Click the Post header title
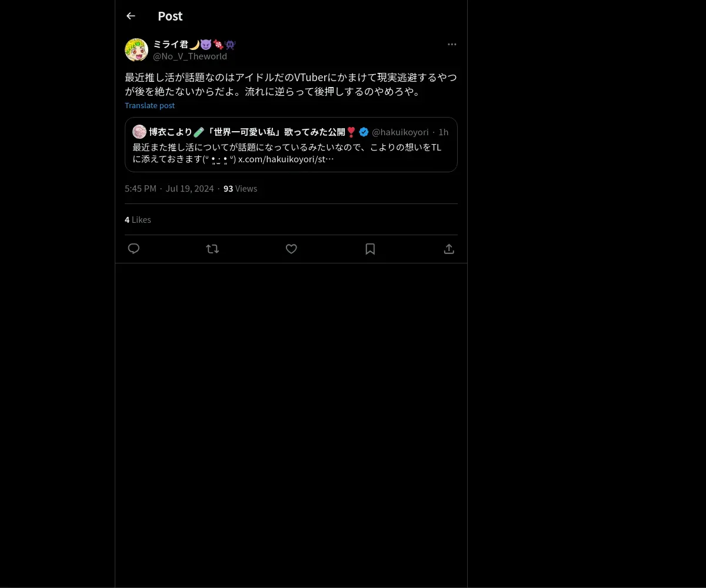 (170, 16)
